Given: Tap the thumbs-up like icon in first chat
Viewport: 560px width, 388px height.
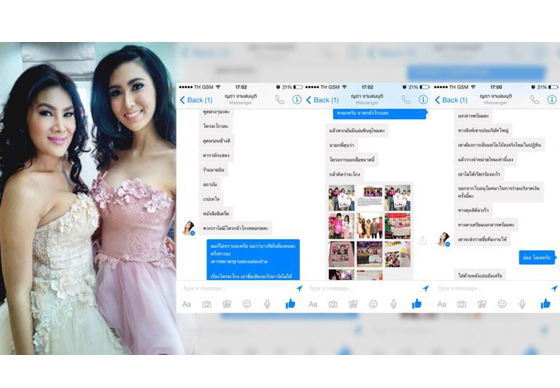Looking at the screenshot, I should click(290, 304).
